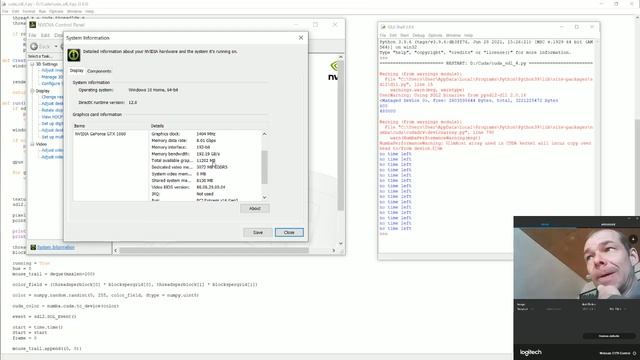Click the Memory interface 192-bit row
Viewport: 640px width, 360px height.
click(206, 147)
